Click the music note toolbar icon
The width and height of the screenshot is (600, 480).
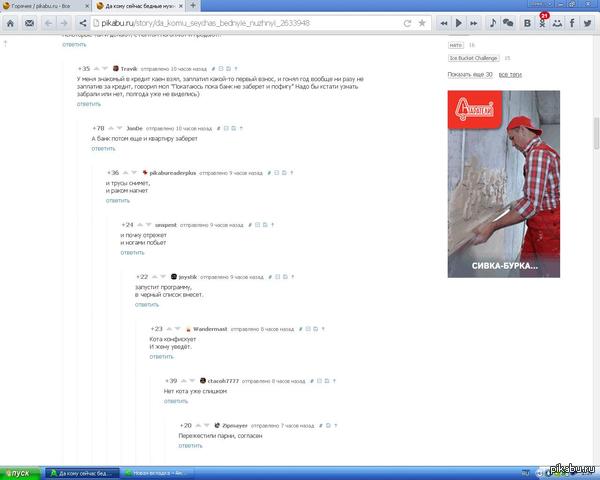tap(492, 23)
